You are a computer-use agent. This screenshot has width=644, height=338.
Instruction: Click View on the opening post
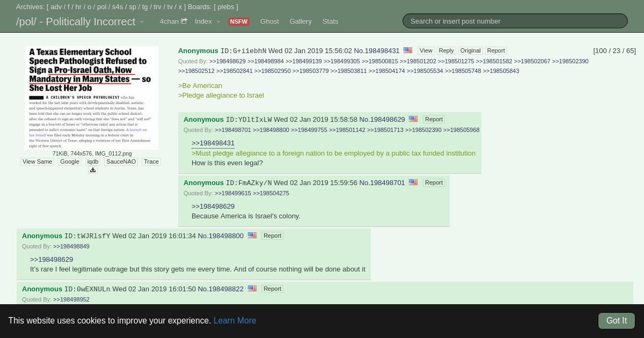[x=426, y=50]
